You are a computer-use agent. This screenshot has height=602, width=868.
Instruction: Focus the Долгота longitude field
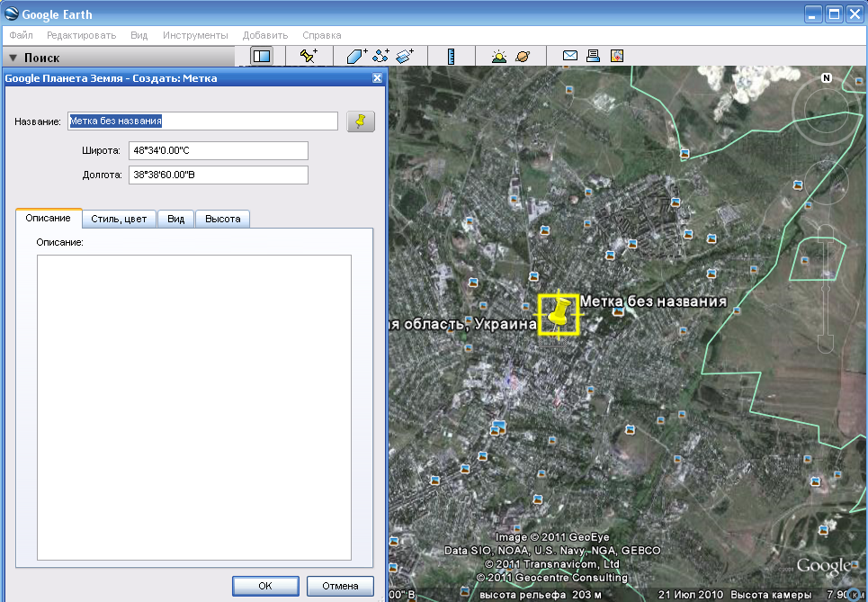tap(218, 175)
